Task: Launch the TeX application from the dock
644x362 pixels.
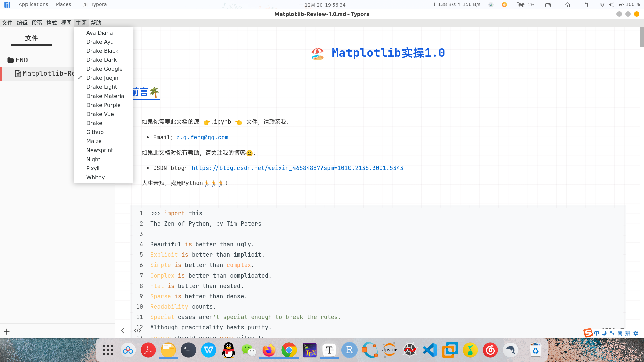Action: tap(309, 350)
